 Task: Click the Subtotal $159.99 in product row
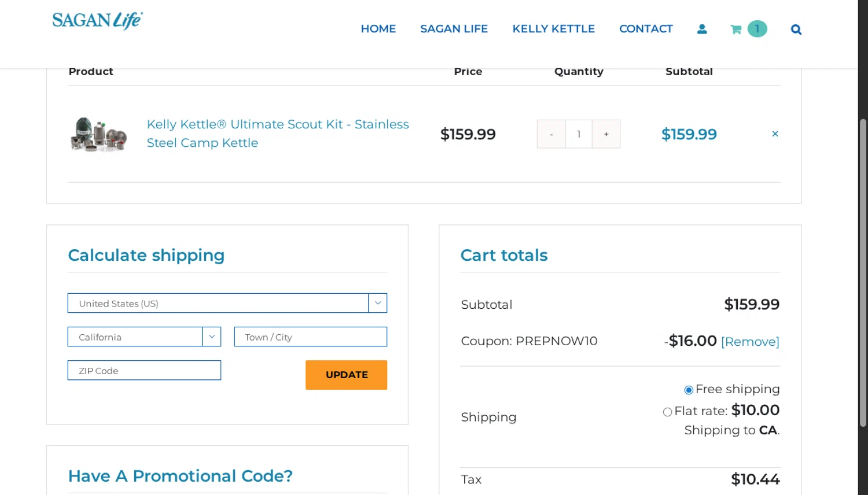(689, 134)
